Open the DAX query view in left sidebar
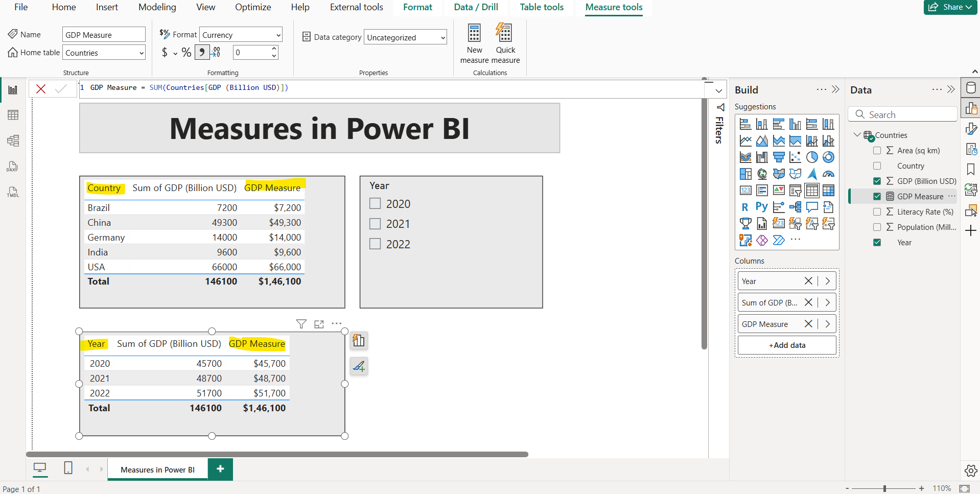 tap(12, 167)
